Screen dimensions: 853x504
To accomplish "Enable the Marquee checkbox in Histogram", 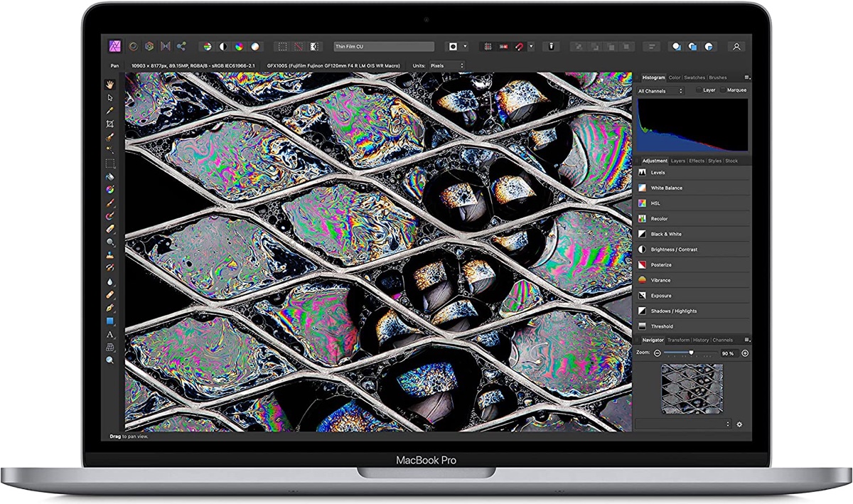I will (724, 90).
